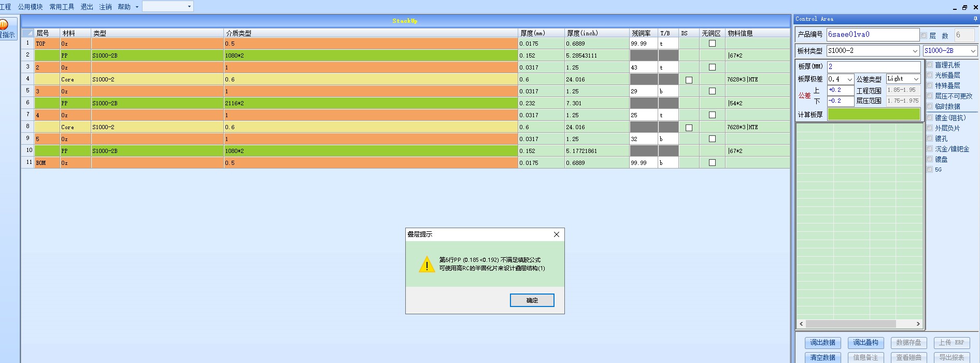
Task: Toggle DS checkbox in Core row 4
Action: click(689, 80)
